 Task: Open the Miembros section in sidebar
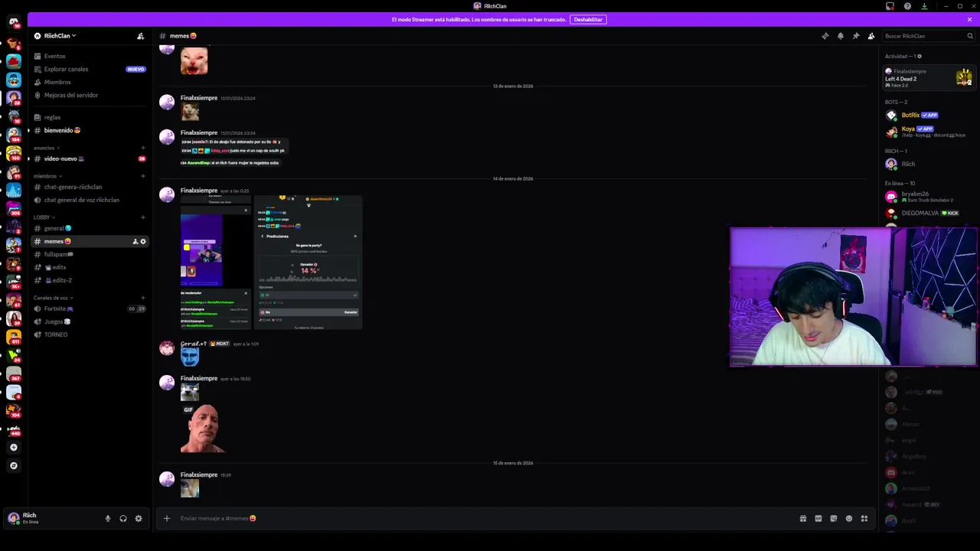pos(57,82)
